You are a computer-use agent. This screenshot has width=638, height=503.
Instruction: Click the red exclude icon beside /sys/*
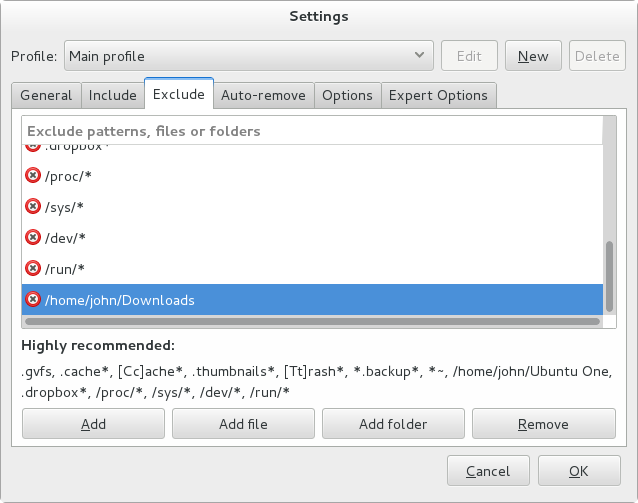pyautogui.click(x=33, y=207)
